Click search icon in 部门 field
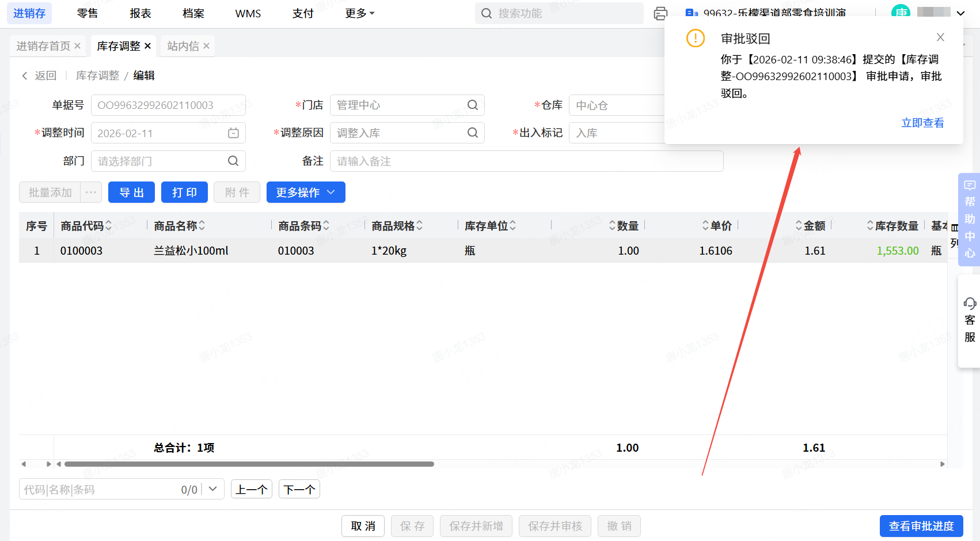The image size is (980, 541). tap(233, 161)
